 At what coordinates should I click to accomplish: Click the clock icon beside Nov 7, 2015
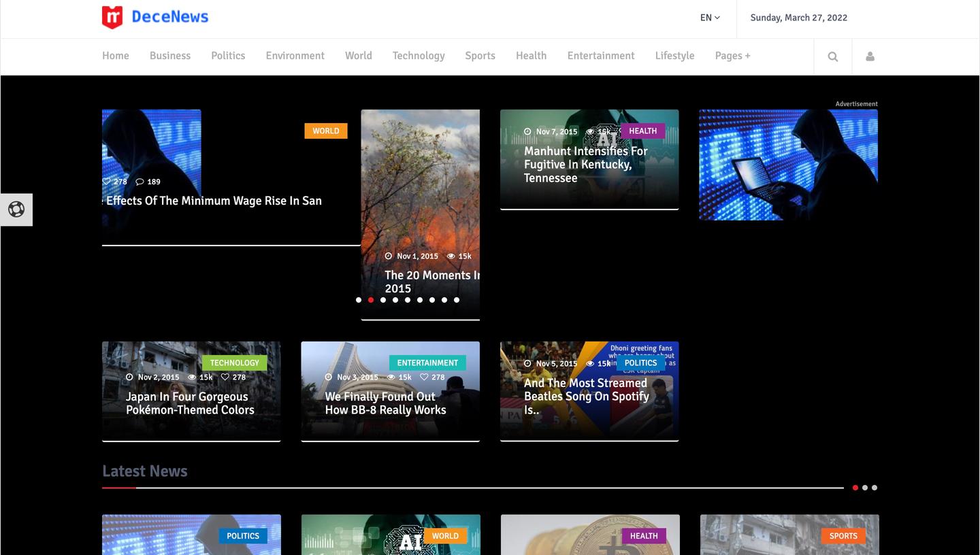coord(527,132)
